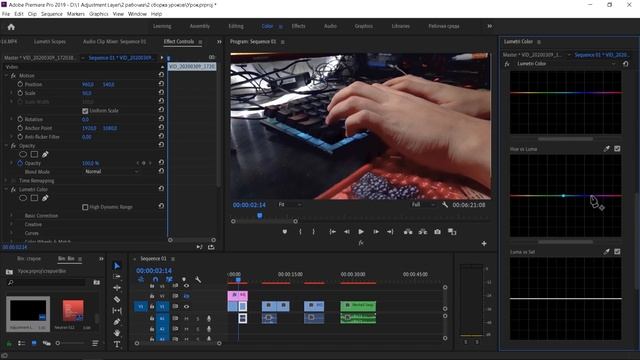Viewport: 640px width, 360px height.
Task: Toggle Motion effect fx button
Action: click(x=13, y=76)
